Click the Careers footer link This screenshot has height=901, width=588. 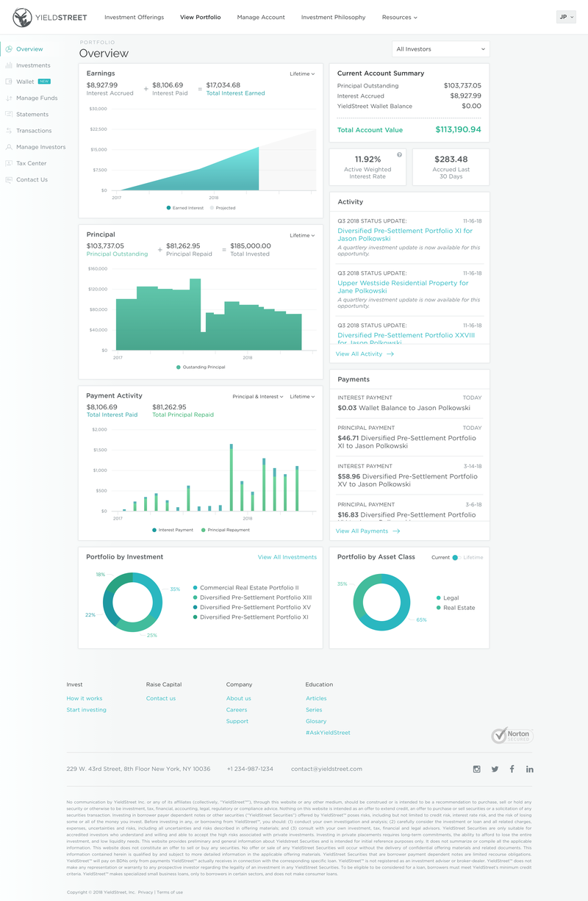point(237,710)
